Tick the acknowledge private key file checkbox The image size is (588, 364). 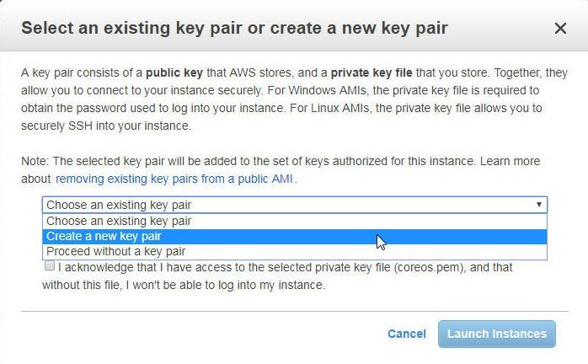coord(50,266)
